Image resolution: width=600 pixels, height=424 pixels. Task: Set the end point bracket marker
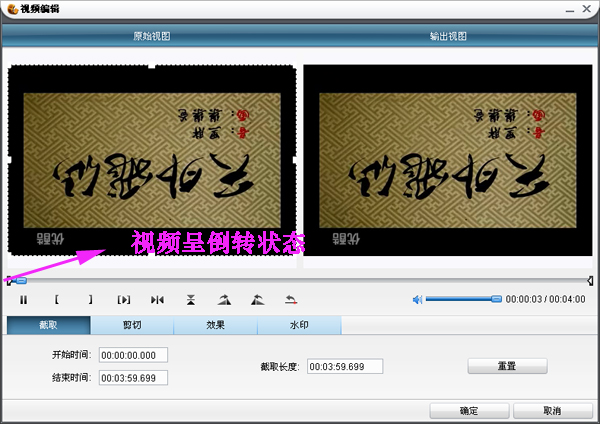coord(90,299)
